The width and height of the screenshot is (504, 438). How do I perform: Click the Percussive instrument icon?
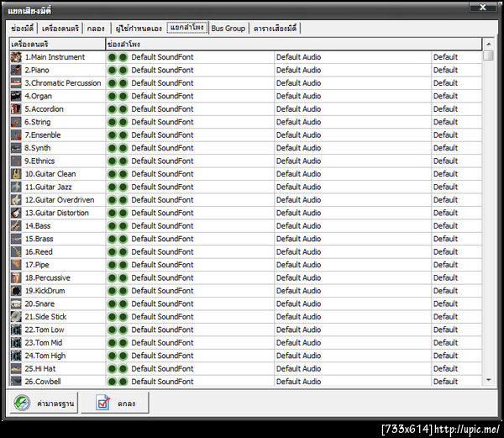click(x=16, y=278)
